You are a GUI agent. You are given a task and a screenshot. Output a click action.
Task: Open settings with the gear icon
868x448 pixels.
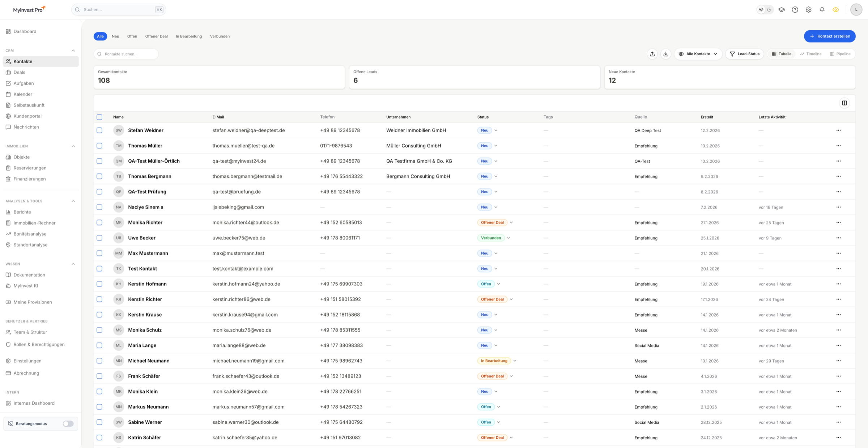tap(808, 9)
